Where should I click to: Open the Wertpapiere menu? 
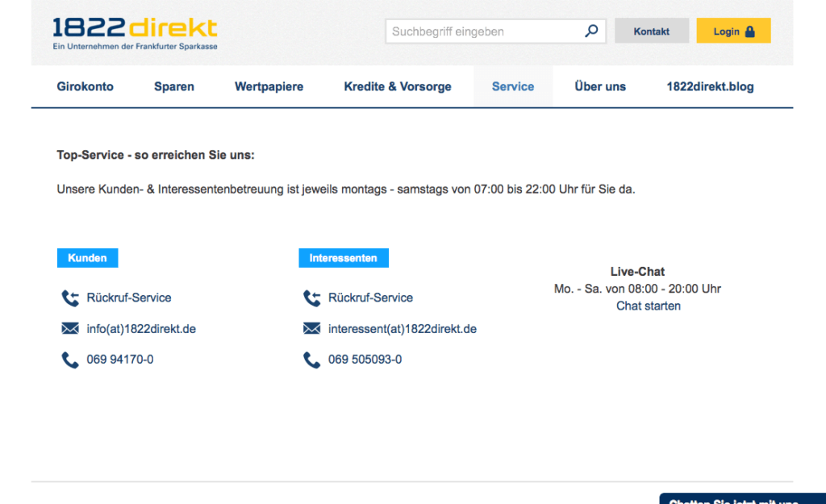coord(269,86)
